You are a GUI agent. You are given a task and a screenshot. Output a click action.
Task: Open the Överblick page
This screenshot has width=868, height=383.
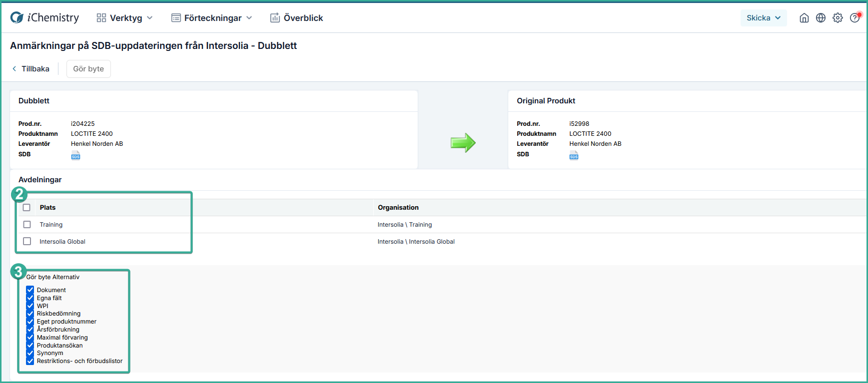297,18
